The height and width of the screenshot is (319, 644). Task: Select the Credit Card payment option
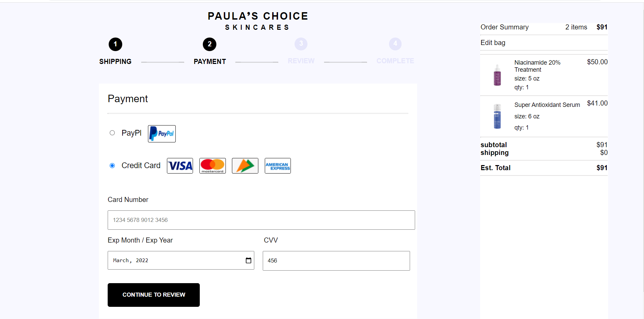[112, 165]
